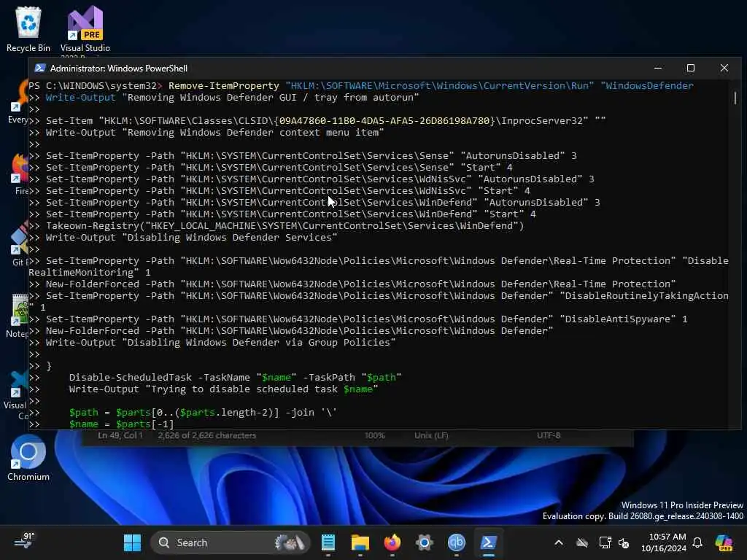Click 'Disabling Windows Defender via Group Policies' line
The image size is (747, 560).
(x=220, y=343)
